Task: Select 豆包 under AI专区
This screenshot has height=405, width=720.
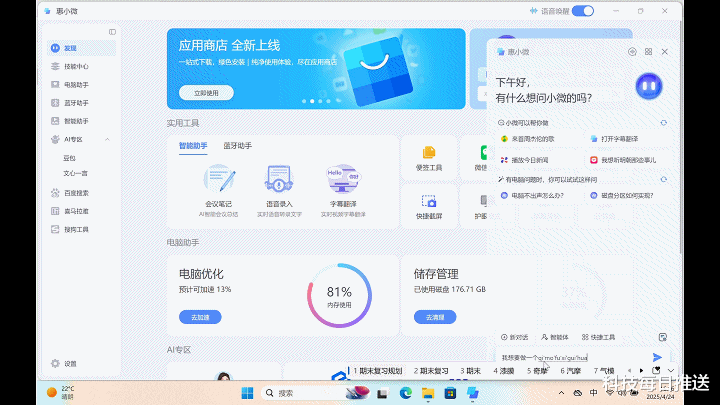Action: click(69, 158)
